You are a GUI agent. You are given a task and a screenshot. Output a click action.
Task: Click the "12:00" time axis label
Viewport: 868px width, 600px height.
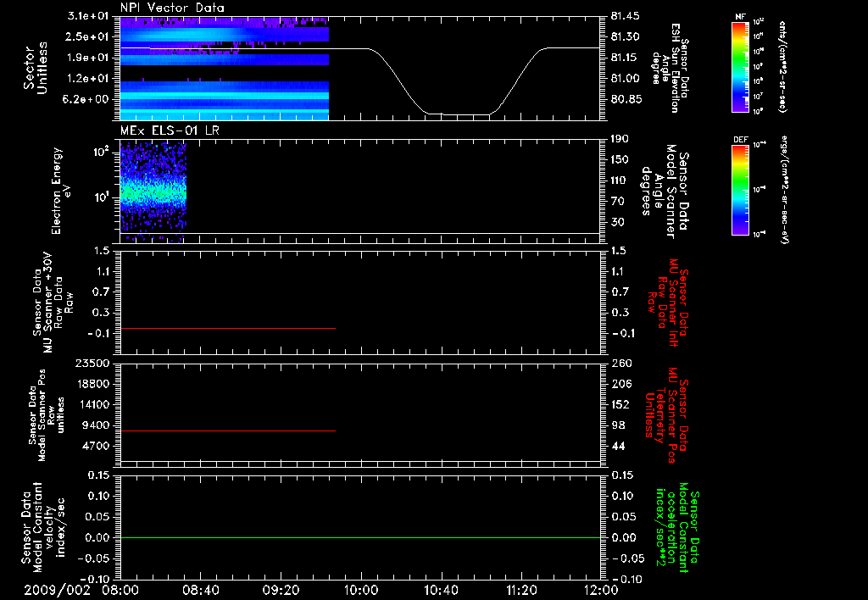(x=601, y=590)
